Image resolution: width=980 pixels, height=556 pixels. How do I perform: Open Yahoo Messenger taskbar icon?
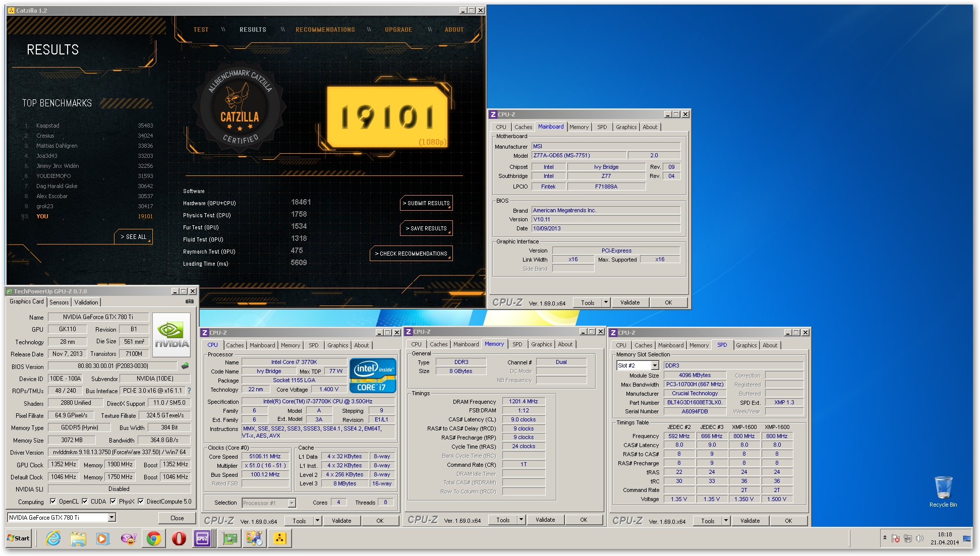pos(128,538)
